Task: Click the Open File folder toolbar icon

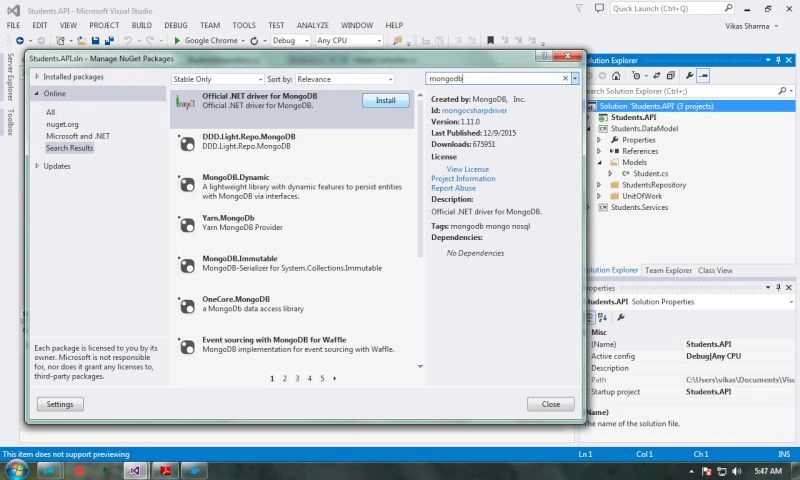Action: [x=82, y=40]
